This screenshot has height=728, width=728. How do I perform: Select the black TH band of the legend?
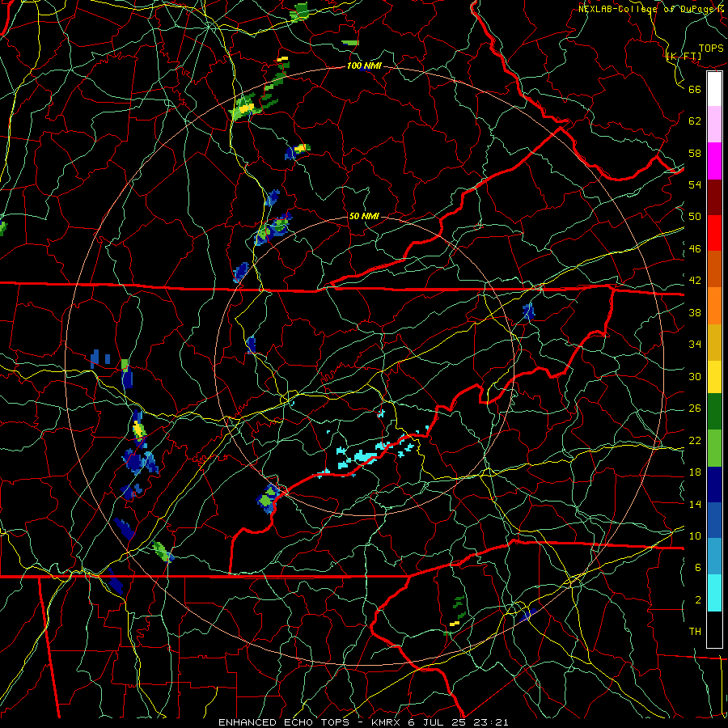point(714,629)
